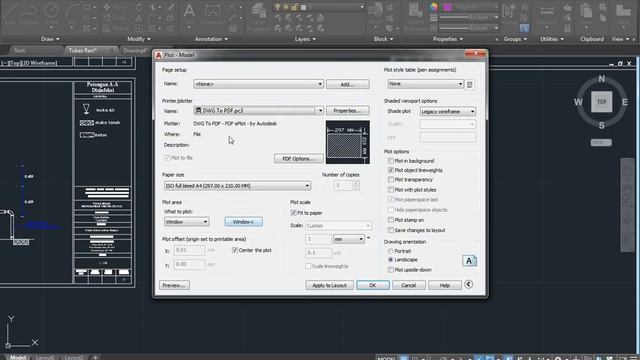
Task: Click the Window< button to pick area
Action: (244, 222)
